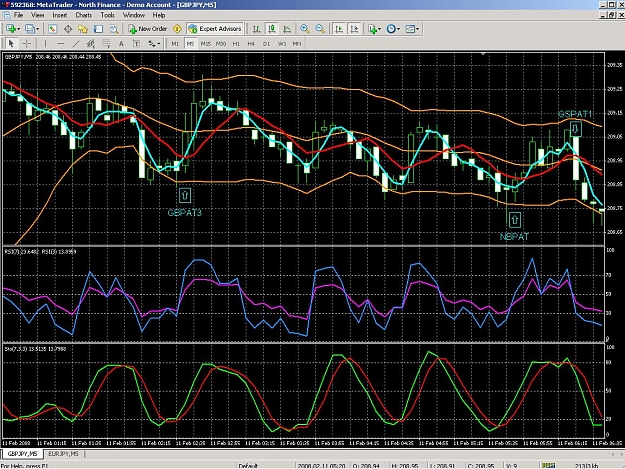Open the Window menu
This screenshot has height=469, width=625.
pyautogui.click(x=134, y=15)
